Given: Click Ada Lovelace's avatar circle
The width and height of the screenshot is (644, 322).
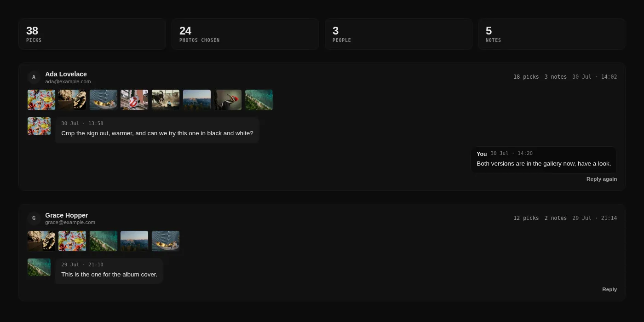Looking at the screenshot, I should pyautogui.click(x=34, y=77).
